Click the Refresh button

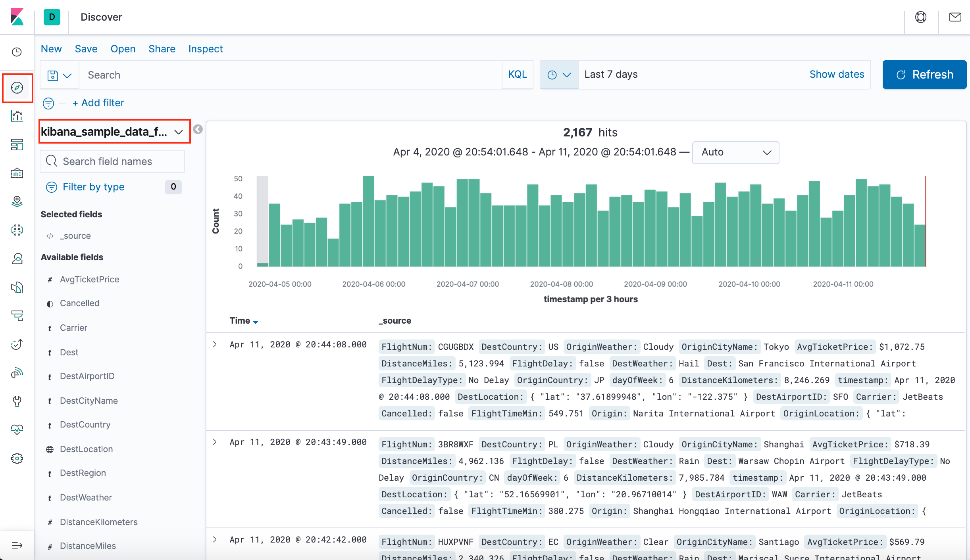924,75
